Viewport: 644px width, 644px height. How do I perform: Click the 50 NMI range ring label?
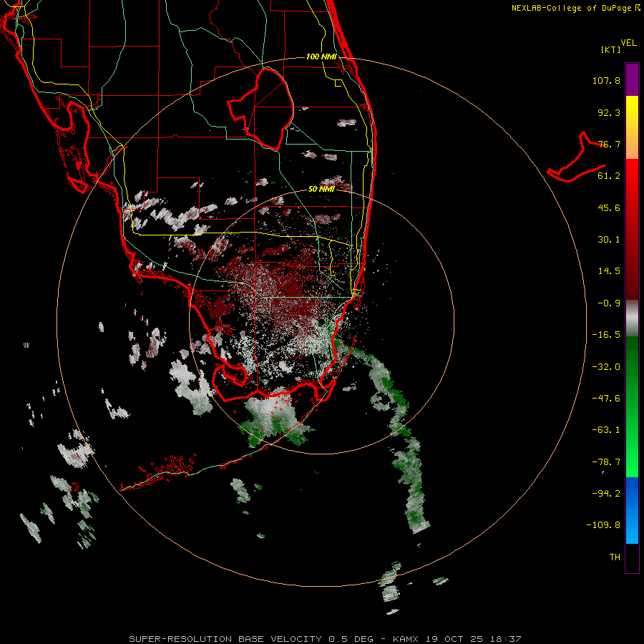321,190
